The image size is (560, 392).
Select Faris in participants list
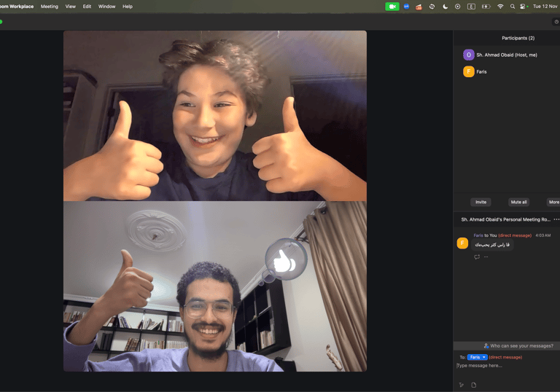pos(507,71)
